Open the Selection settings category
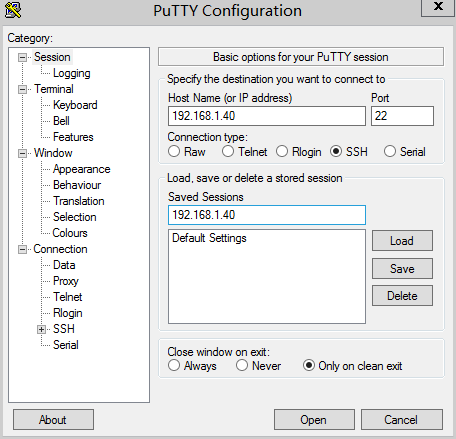This screenshot has height=439, width=456. point(75,217)
